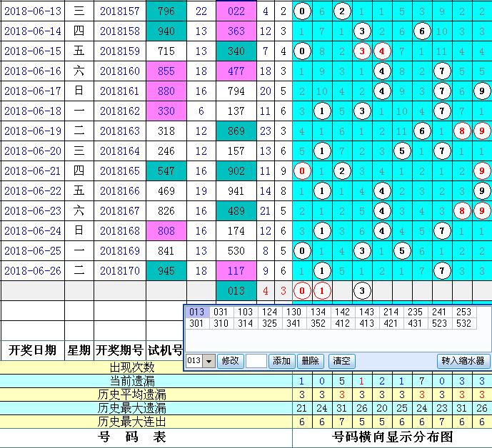This screenshot has width=492, height=448.
Task: Select number 235 in the number list
Action: tap(415, 312)
